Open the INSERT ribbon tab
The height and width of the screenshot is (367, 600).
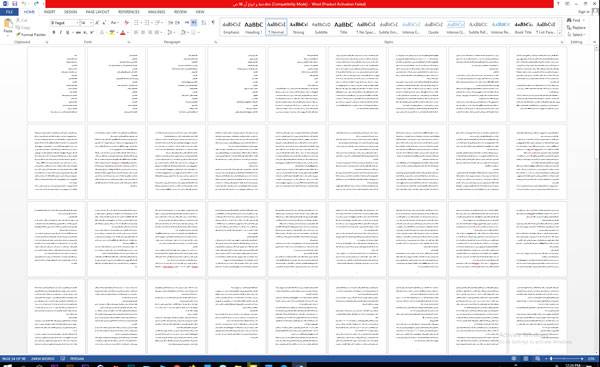coord(49,12)
